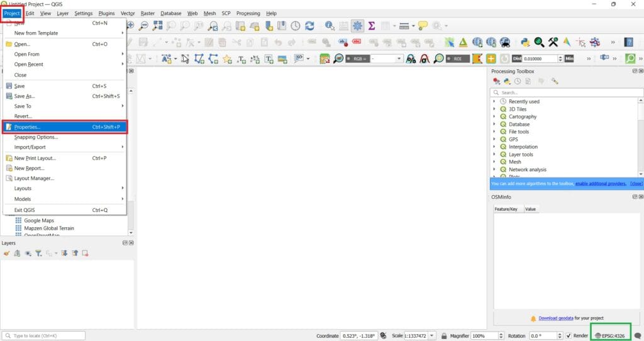Expand the Import/Export submenu
644x341 pixels.
[x=65, y=147]
